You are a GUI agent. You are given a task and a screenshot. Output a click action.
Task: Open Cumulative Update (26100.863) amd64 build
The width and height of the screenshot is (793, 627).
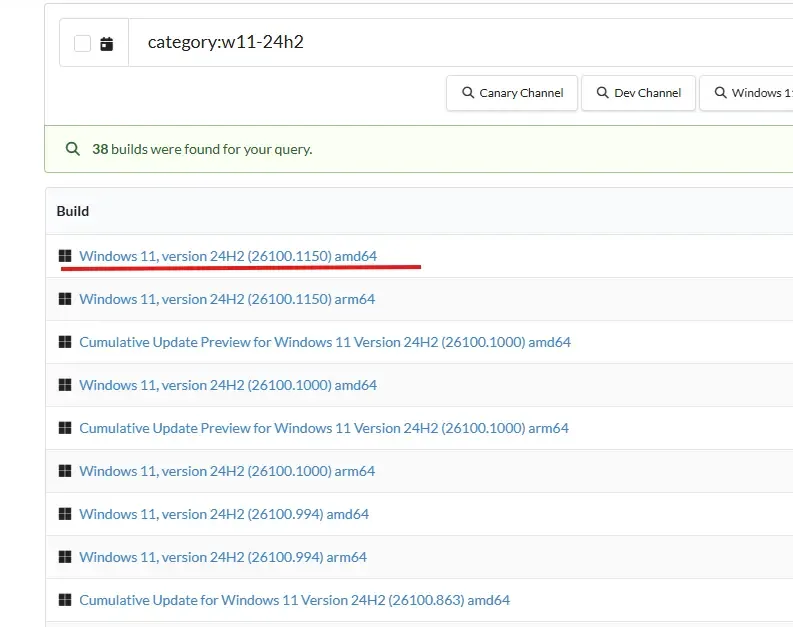(x=295, y=600)
